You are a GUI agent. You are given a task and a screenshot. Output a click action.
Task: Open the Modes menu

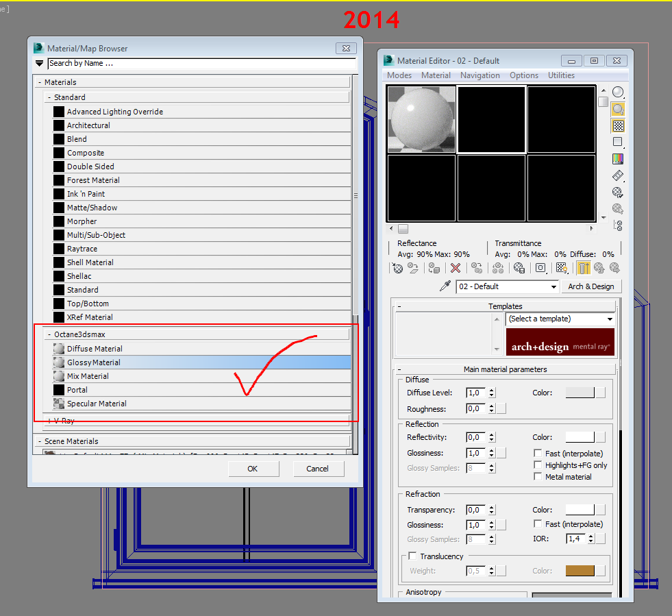pyautogui.click(x=399, y=75)
